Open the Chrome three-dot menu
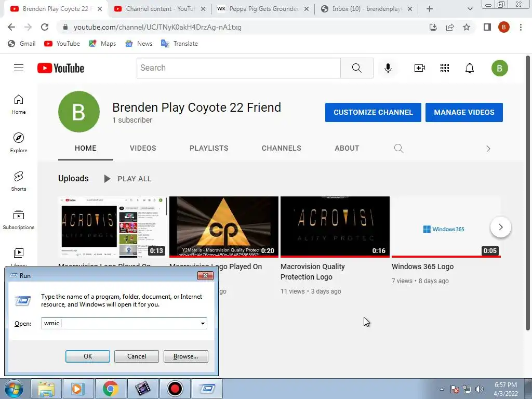This screenshot has height=399, width=532. [521, 27]
